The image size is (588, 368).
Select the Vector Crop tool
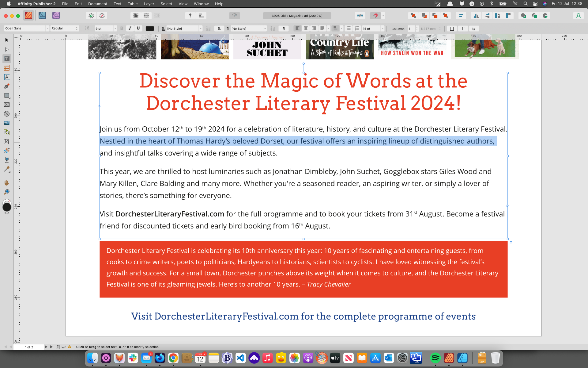(x=7, y=141)
